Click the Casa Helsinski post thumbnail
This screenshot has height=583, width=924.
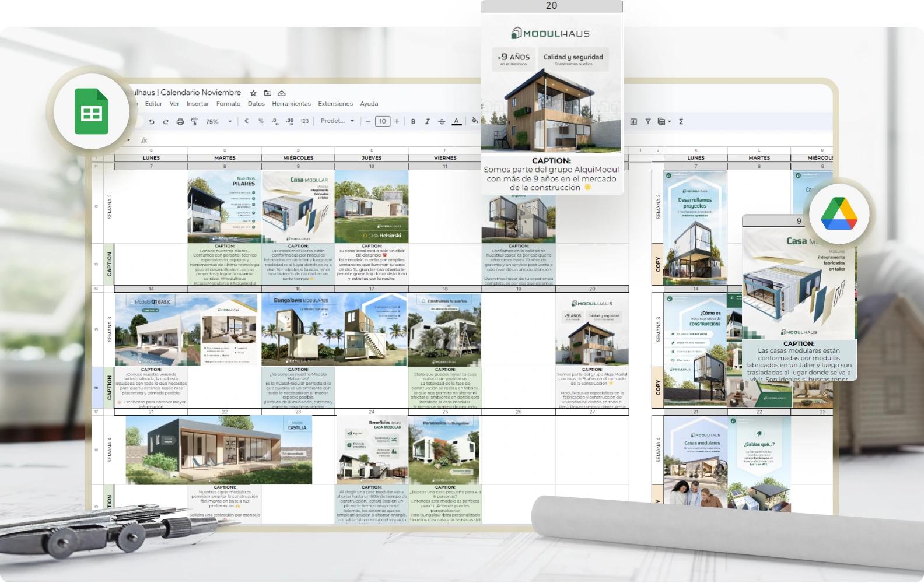pyautogui.click(x=372, y=207)
